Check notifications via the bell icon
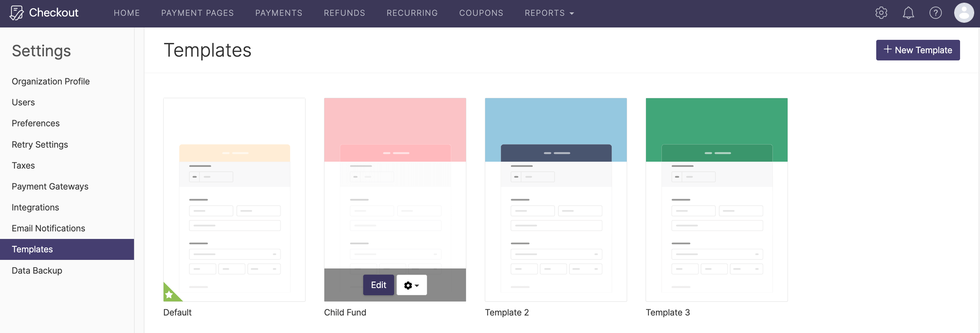Image resolution: width=980 pixels, height=333 pixels. tap(909, 13)
